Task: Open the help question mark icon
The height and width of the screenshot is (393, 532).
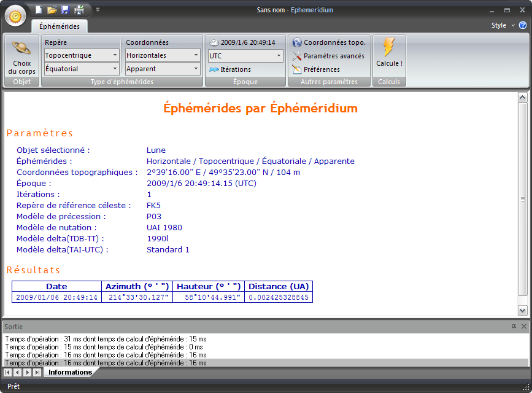Action: pyautogui.click(x=523, y=25)
